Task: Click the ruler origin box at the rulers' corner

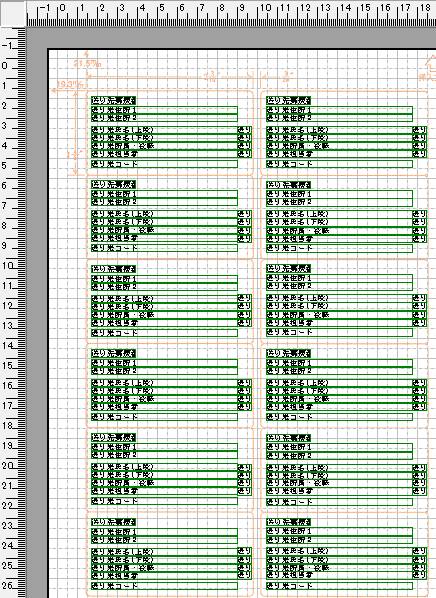Action: 13,13
